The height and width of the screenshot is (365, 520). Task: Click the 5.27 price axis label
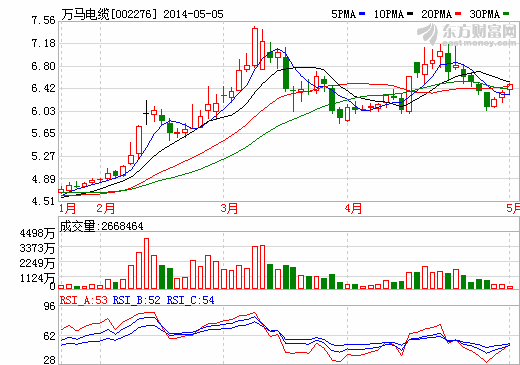coord(43,156)
